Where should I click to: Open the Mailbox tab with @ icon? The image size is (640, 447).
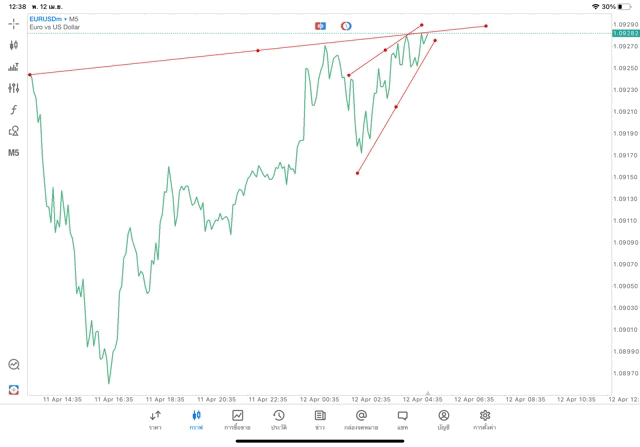pyautogui.click(x=361, y=419)
